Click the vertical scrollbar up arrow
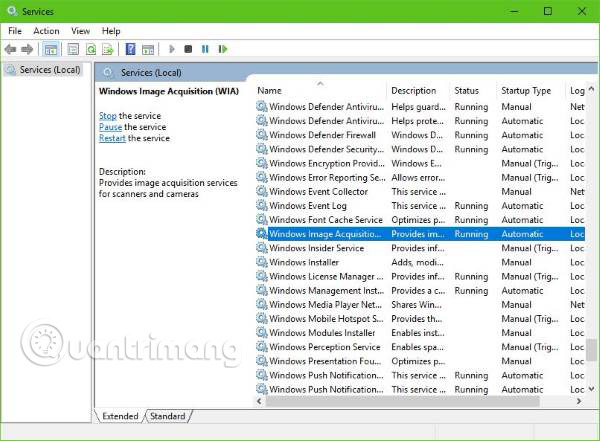The width and height of the screenshot is (600, 441). 591,89
